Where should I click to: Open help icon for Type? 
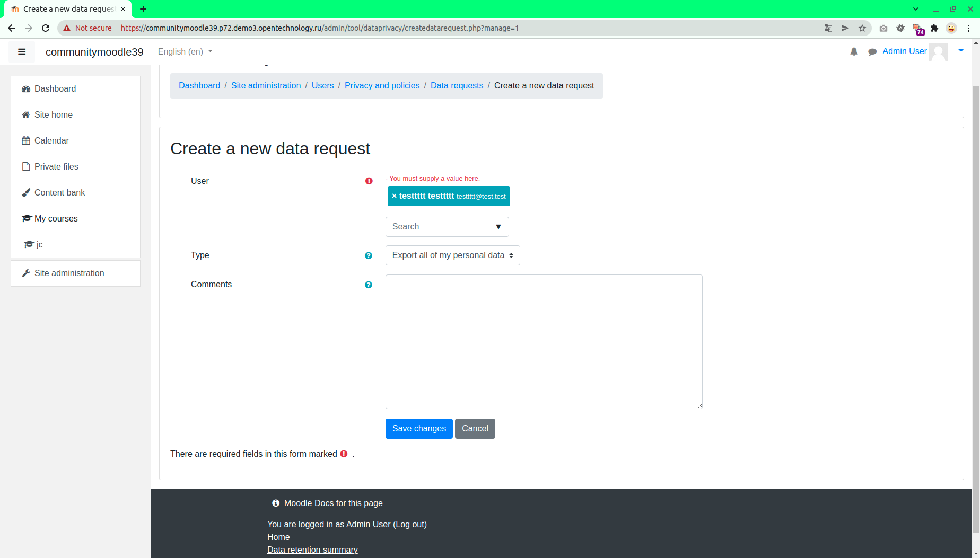point(369,255)
